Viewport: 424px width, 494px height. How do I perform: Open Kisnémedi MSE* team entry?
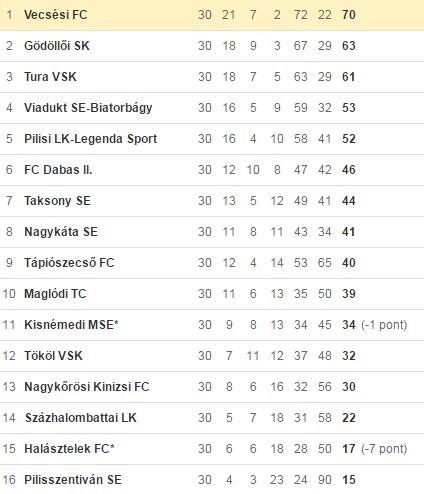[71, 325]
